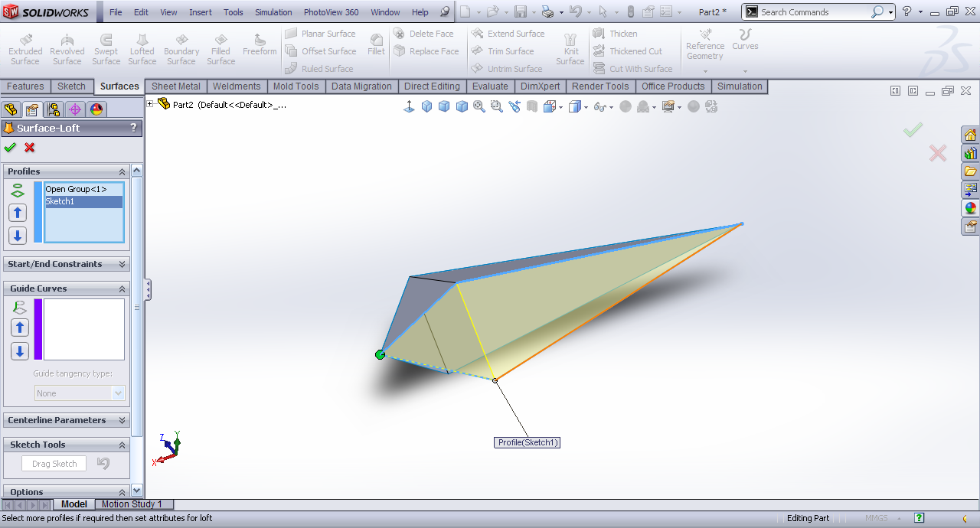
Task: Collapse the Profiles section
Action: click(122, 172)
